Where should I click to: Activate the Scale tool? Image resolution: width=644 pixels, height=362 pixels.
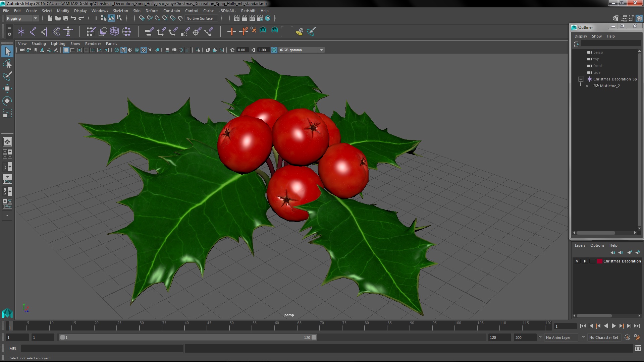(x=7, y=113)
